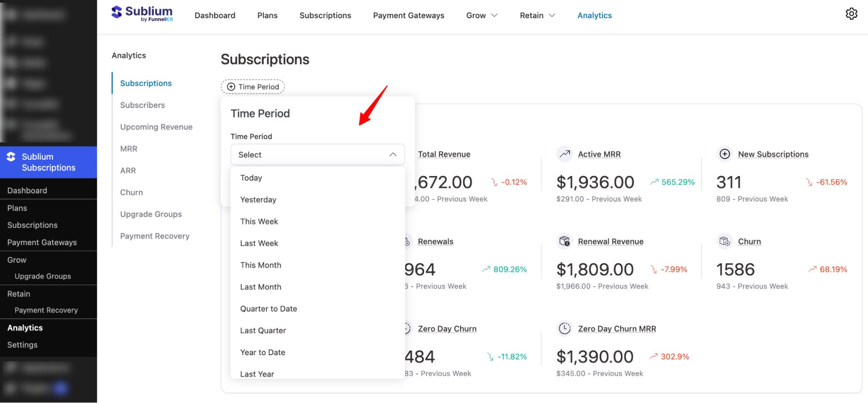
Task: Click the Active MRR trend arrow icon
Action: [x=564, y=154]
